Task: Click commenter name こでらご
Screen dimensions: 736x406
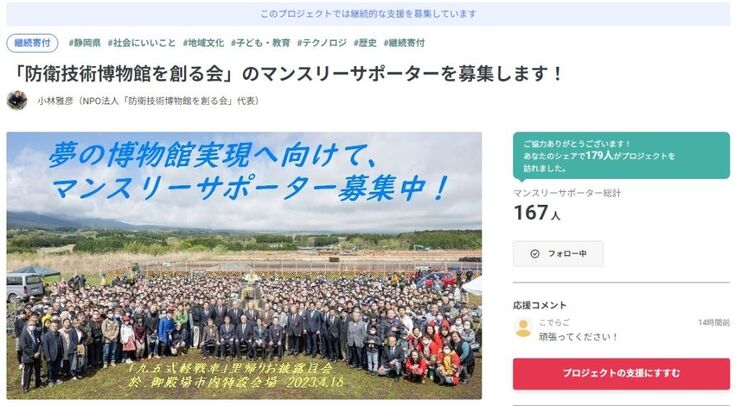Action: click(554, 323)
